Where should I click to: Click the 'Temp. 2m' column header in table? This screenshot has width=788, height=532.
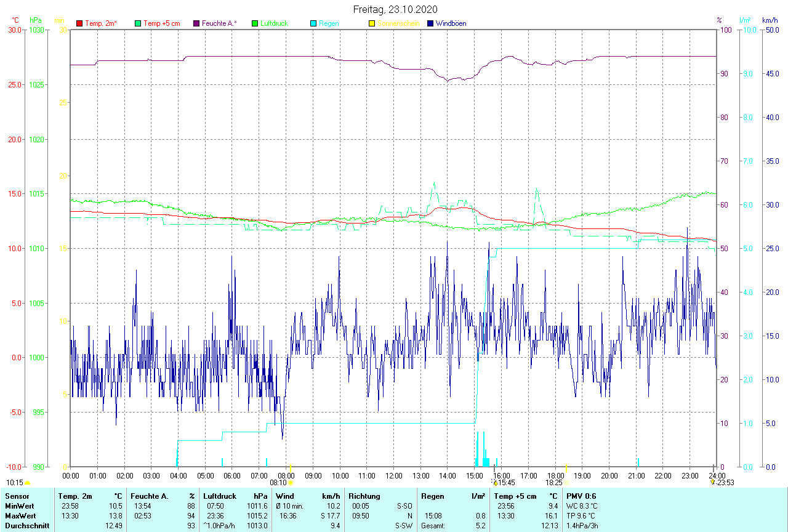[x=75, y=496]
